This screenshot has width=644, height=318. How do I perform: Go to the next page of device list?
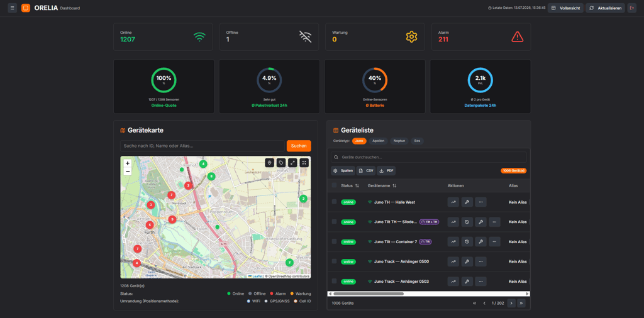(x=511, y=303)
